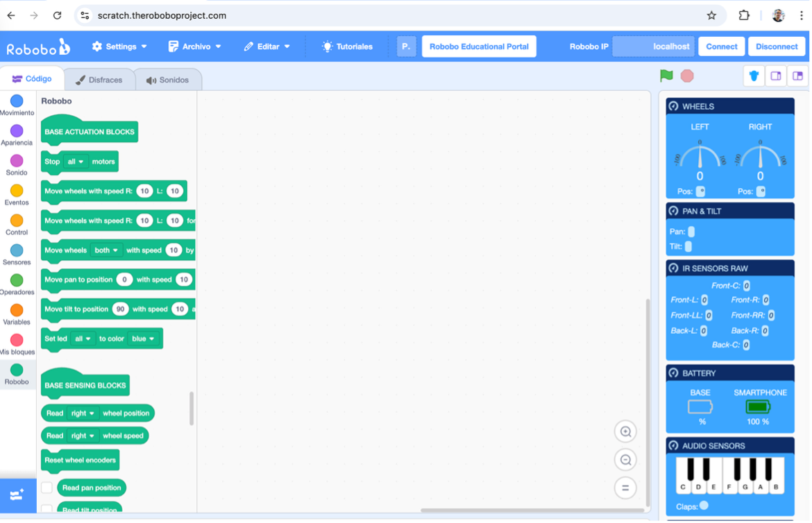This screenshot has height=523, width=812.
Task: Collapse the WHEELS monitor panel
Action: tap(673, 106)
